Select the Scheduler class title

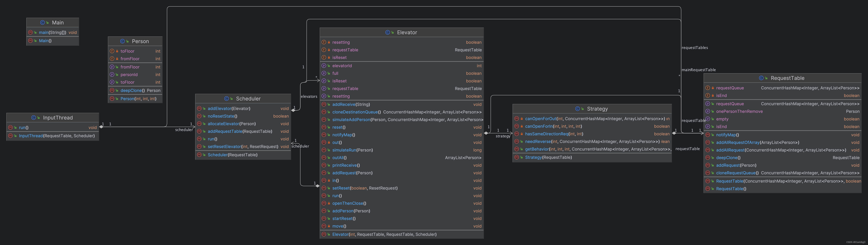[x=248, y=99]
